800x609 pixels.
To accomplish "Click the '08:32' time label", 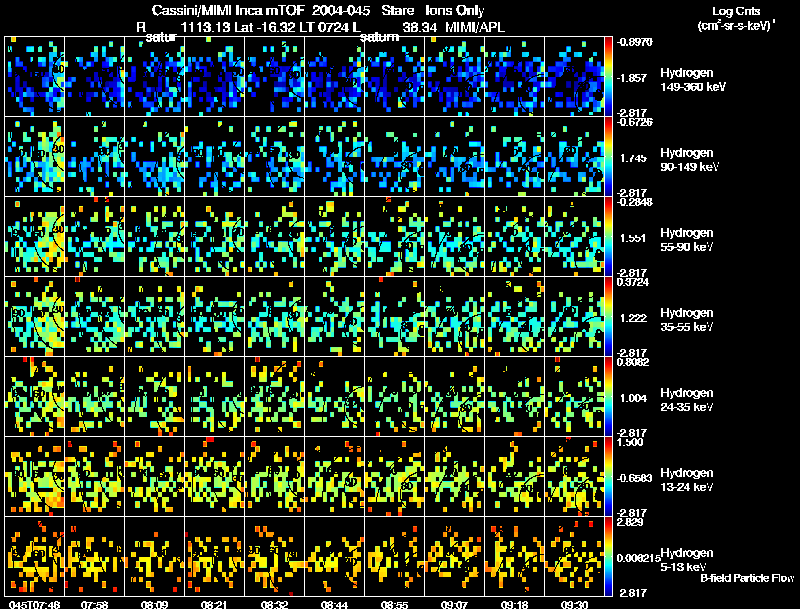I will click(274, 604).
